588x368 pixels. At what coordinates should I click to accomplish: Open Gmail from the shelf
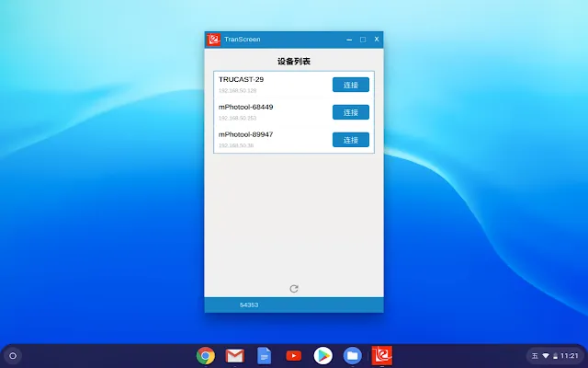click(235, 356)
